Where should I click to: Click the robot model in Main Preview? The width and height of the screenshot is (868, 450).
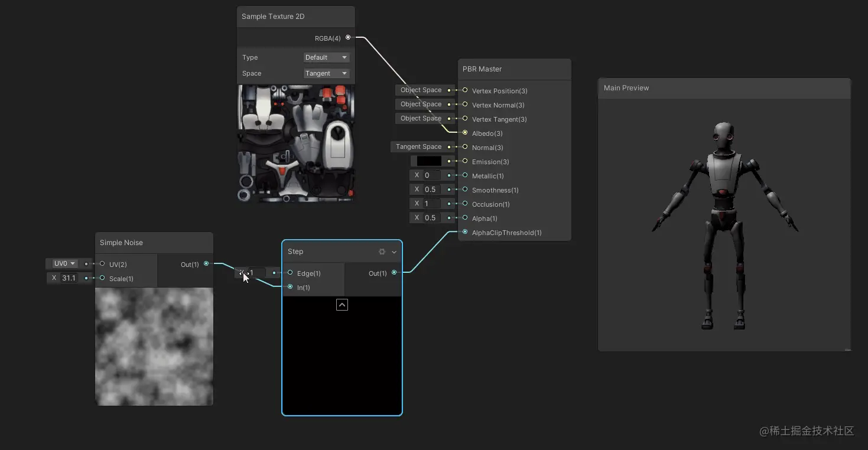725,226
